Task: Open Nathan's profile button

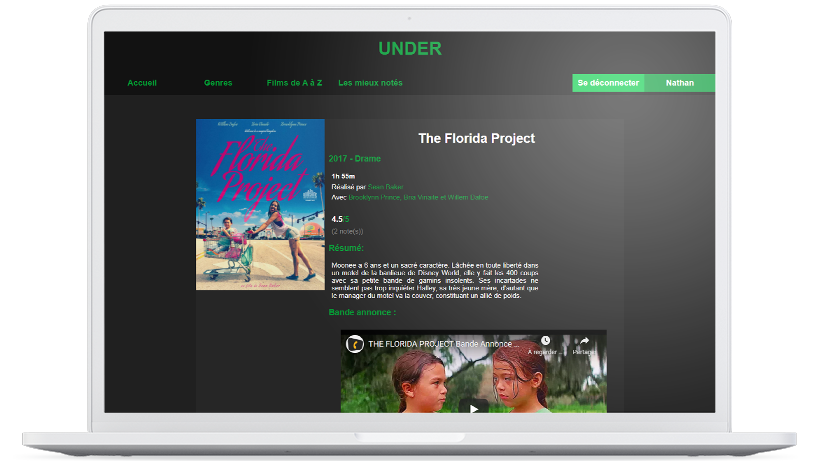Action: click(x=680, y=83)
